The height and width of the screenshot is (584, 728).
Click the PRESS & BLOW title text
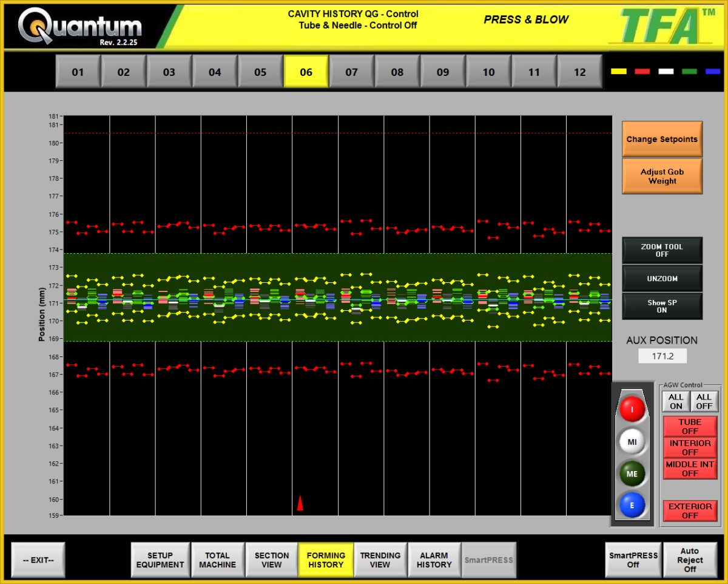pos(526,19)
